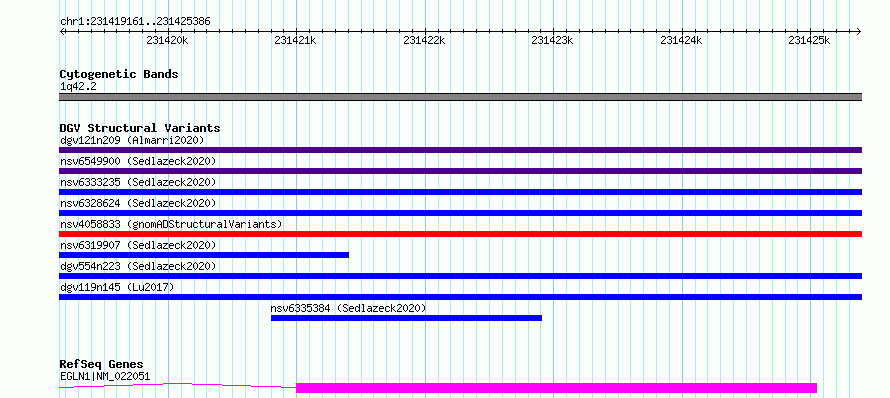Click the short blue bar for nsv6319907
890x398 pixels.
coord(204,255)
